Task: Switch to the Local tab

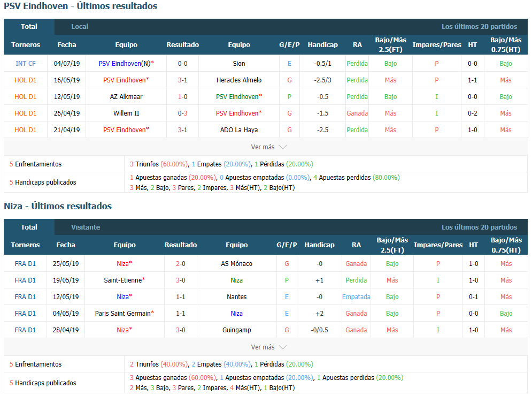Action: point(80,27)
